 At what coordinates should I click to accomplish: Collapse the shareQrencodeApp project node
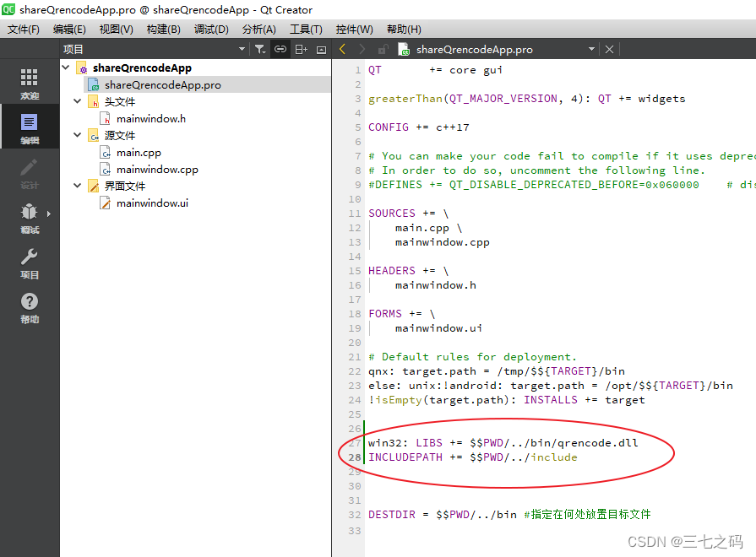click(x=66, y=68)
